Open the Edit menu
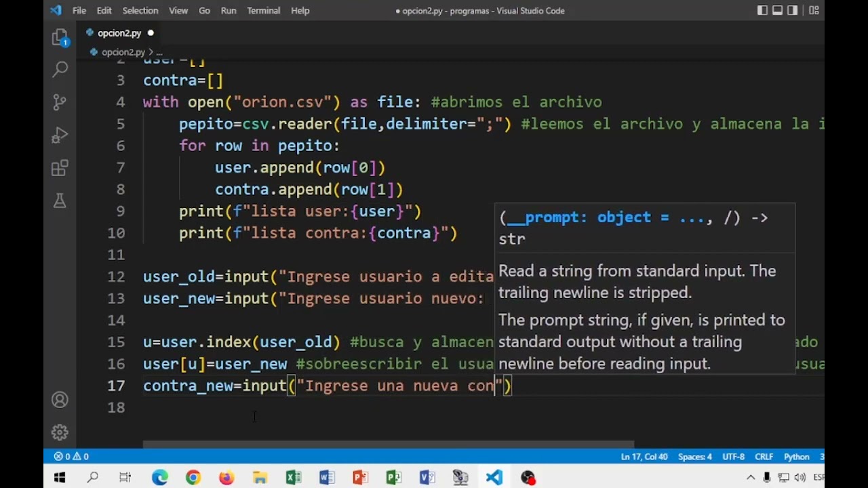 [x=104, y=10]
